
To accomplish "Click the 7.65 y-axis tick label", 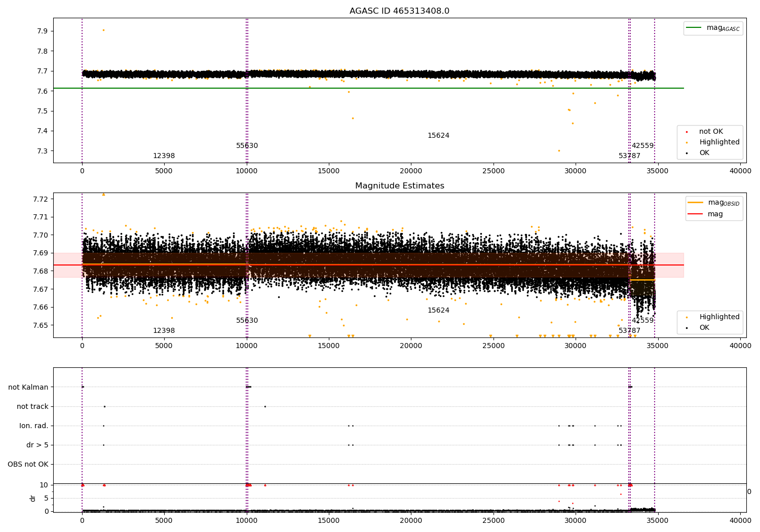I will pyautogui.click(x=41, y=325).
